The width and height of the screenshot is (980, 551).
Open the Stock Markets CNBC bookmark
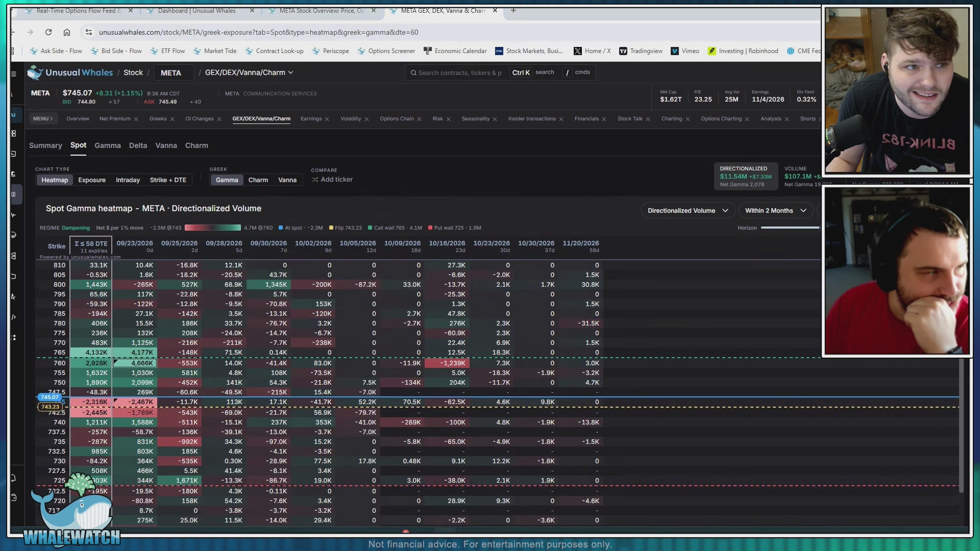coord(529,51)
